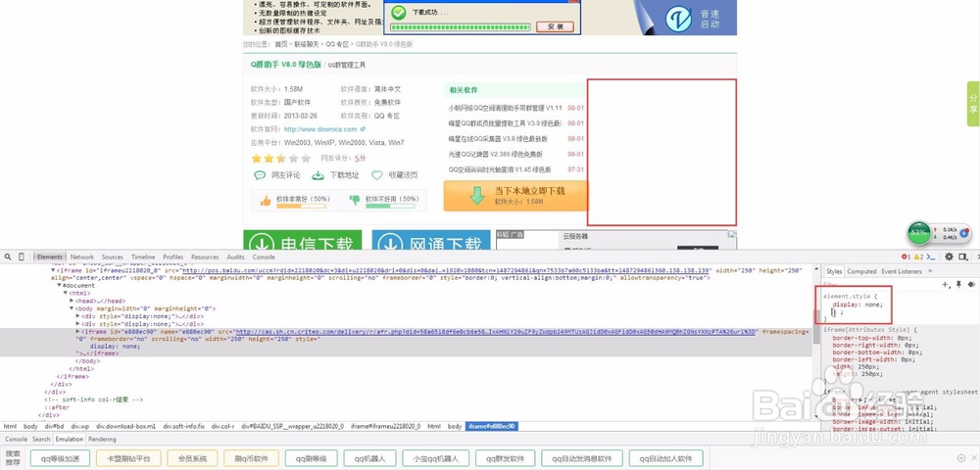Click the 音速启动 logo icon
Screen dimensions: 980x470
(678, 18)
